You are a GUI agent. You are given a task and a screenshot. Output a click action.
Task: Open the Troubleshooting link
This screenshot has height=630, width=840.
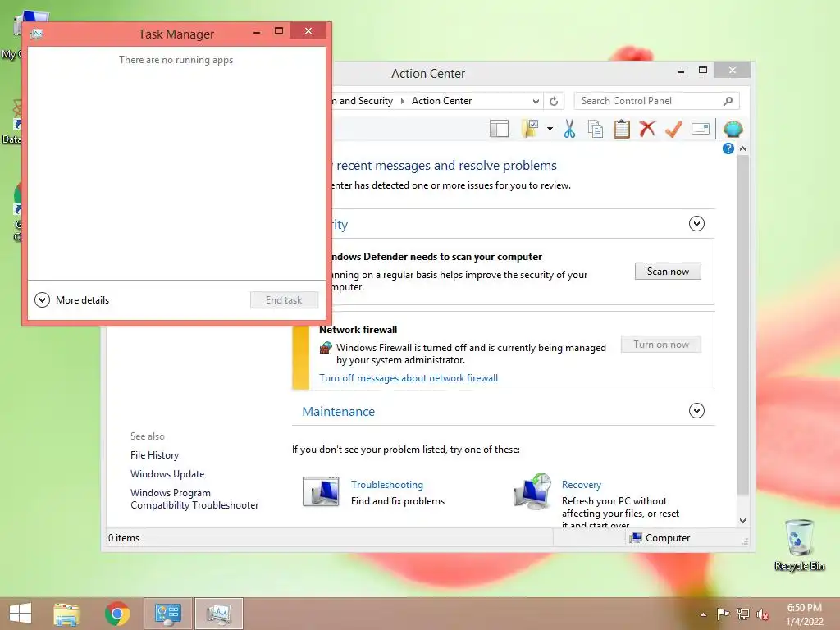click(387, 484)
